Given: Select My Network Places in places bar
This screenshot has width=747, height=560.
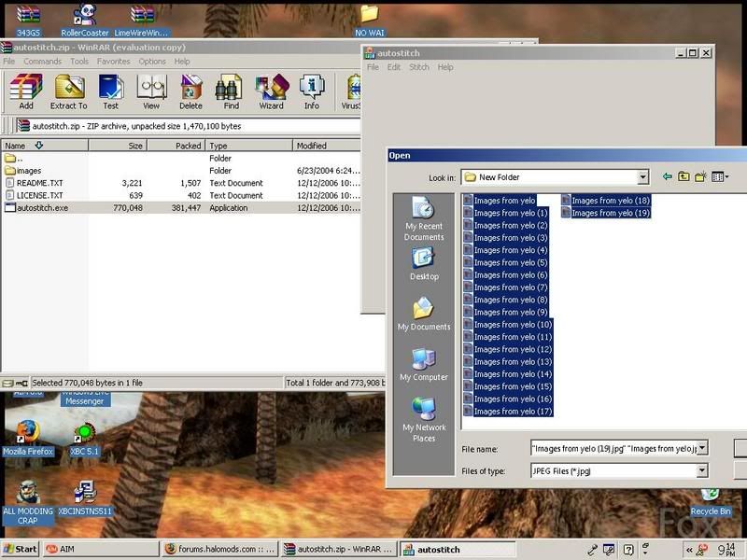Looking at the screenshot, I should (424, 419).
